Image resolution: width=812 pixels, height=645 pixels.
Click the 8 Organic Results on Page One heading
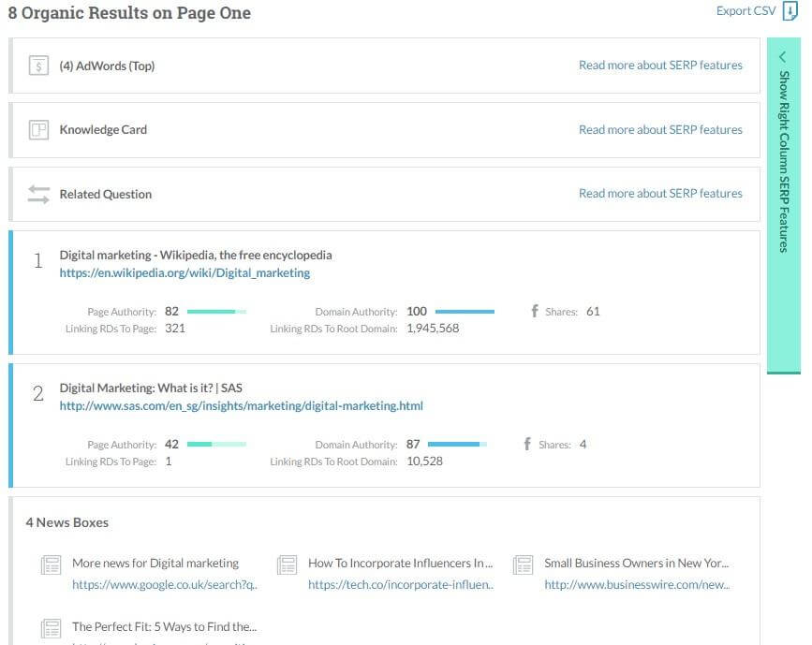coord(129,12)
